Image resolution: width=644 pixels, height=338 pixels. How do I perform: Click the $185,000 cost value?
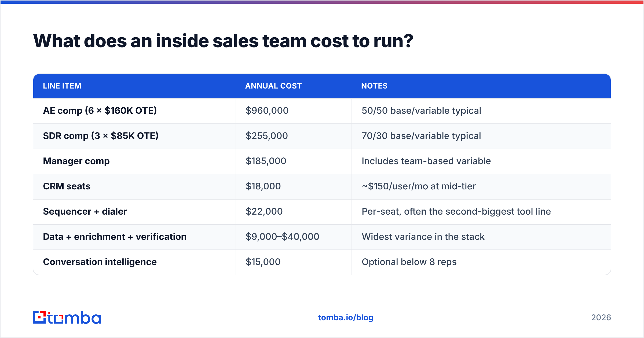[x=266, y=161]
